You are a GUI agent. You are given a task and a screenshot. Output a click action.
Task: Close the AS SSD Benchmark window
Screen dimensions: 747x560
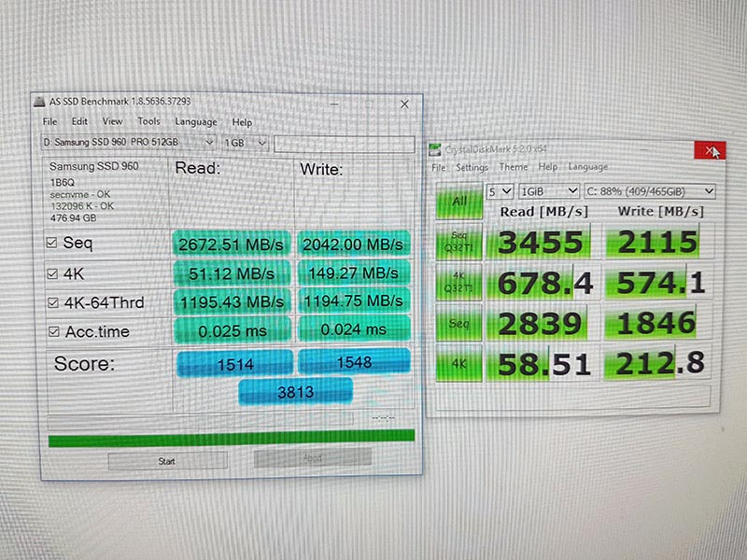[404, 104]
